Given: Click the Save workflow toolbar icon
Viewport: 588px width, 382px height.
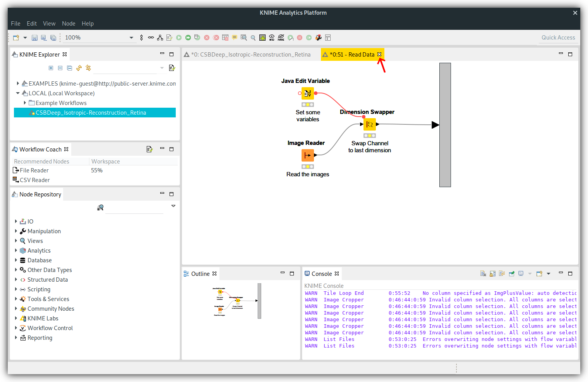Looking at the screenshot, I should [34, 38].
